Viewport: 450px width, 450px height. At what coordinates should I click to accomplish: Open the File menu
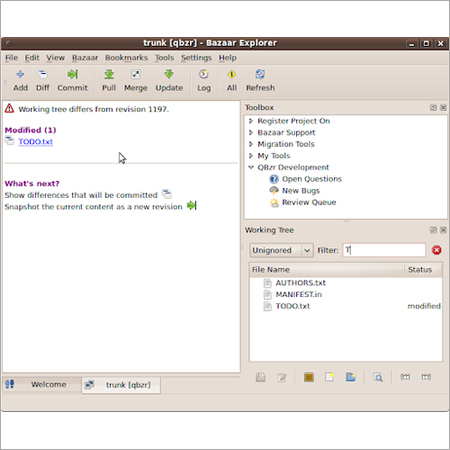11,58
